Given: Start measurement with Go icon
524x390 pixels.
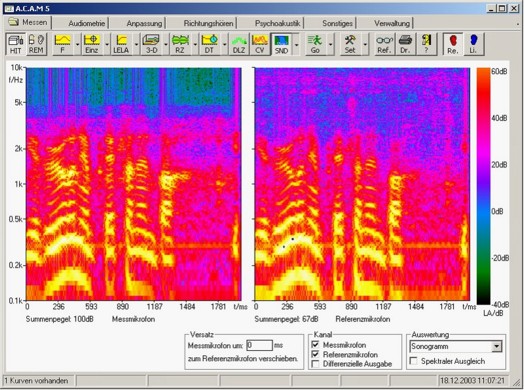Looking at the screenshot, I should coord(314,44).
